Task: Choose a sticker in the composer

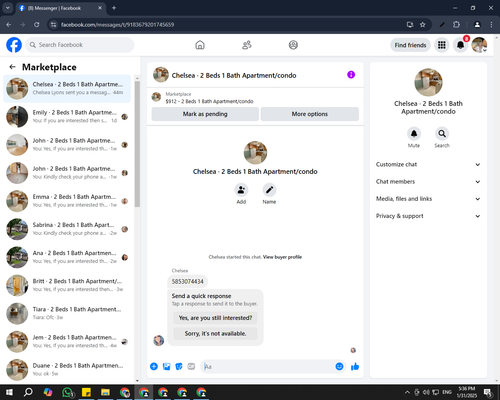Action: tap(179, 367)
